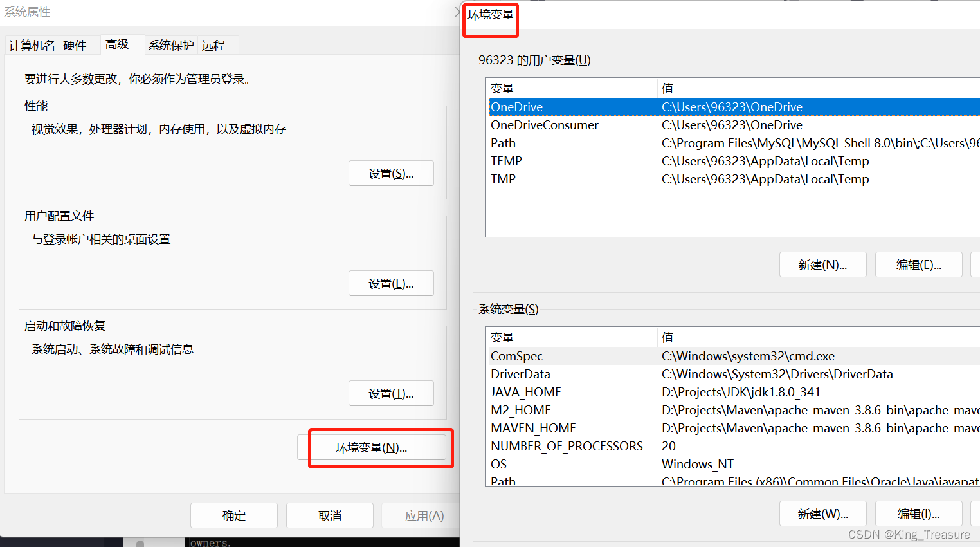Click 值 column header in user variables
The height and width of the screenshot is (547, 980).
pos(819,88)
